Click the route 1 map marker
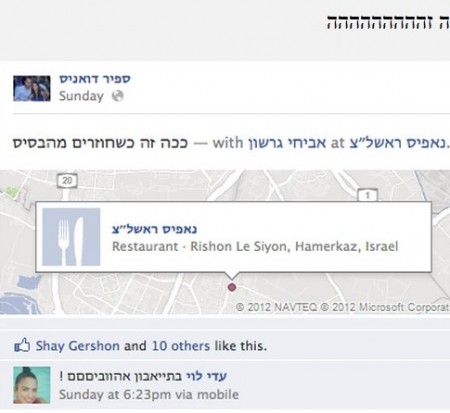This screenshot has width=450, height=413. [367, 195]
